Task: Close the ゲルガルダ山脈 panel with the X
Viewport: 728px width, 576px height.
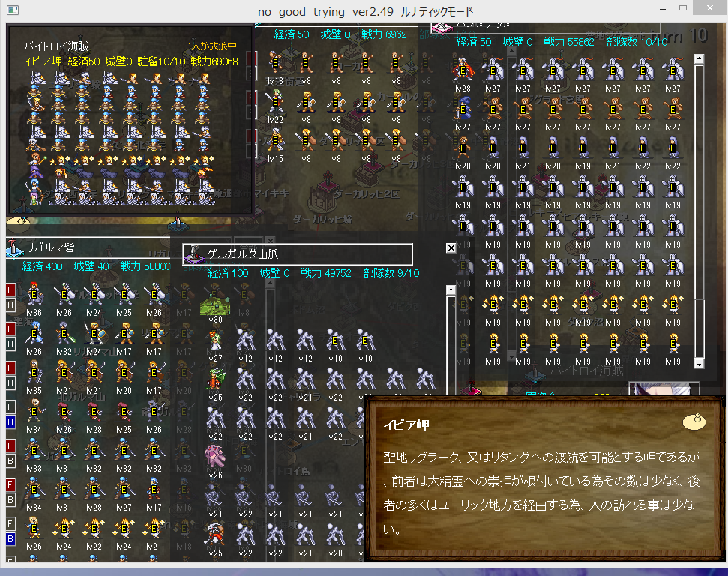Action: (451, 248)
